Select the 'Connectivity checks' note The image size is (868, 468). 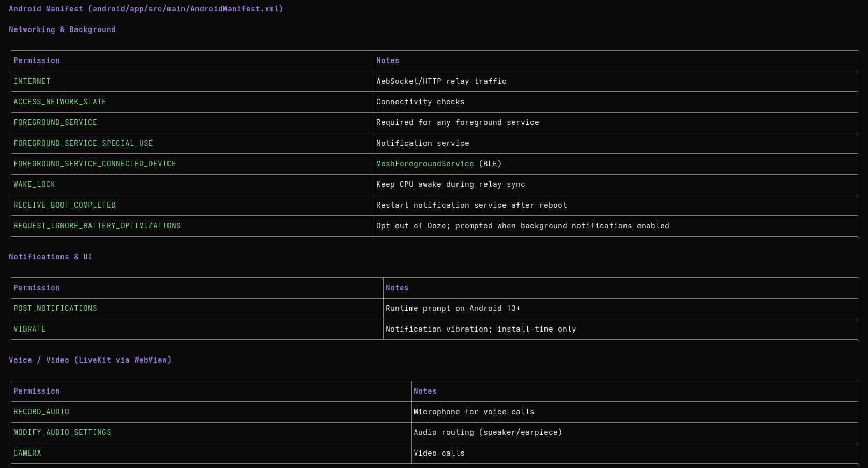coord(420,102)
